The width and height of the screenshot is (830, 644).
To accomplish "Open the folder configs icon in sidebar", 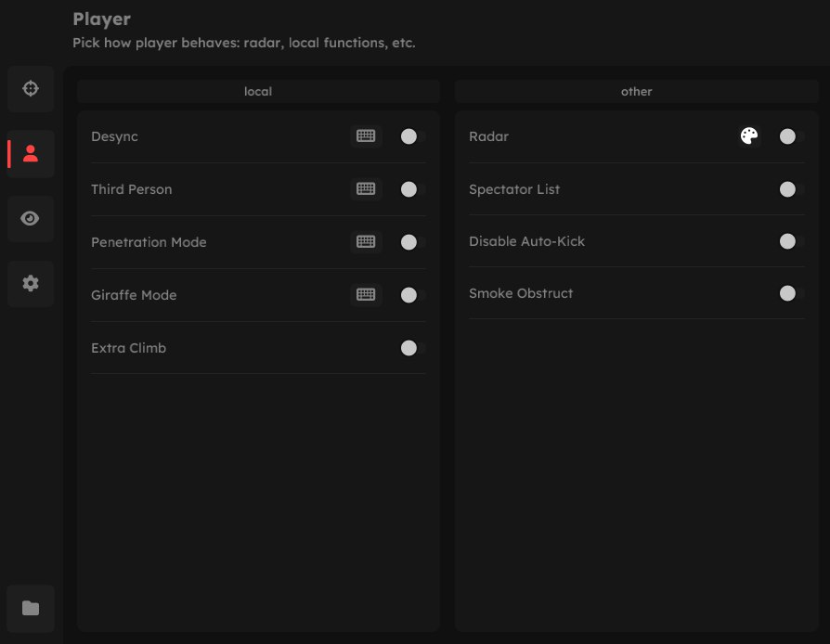I will (31, 608).
